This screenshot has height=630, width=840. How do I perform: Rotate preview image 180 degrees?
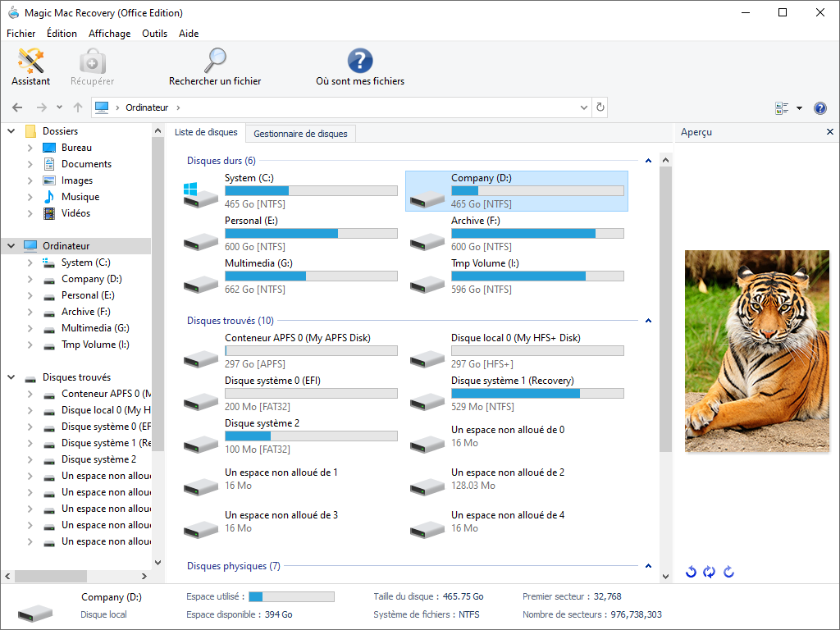710,572
